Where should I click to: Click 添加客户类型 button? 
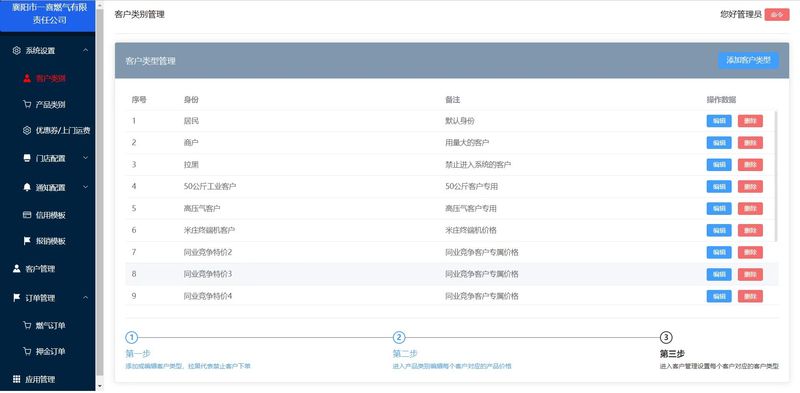pos(748,60)
